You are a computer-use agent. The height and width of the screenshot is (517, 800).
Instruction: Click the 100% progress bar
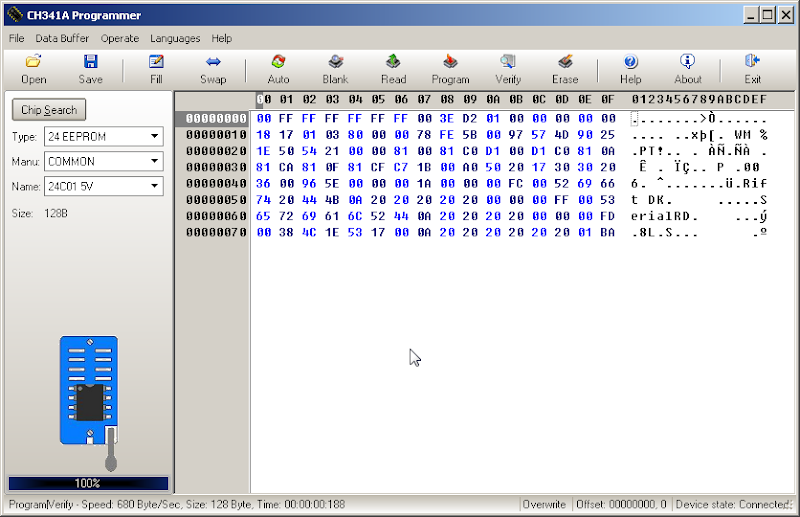click(x=88, y=483)
